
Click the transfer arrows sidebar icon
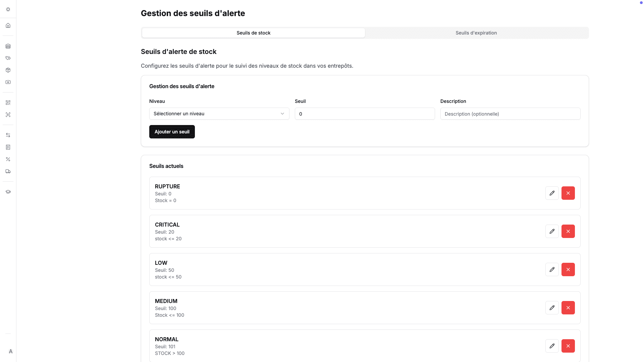[x=8, y=135]
